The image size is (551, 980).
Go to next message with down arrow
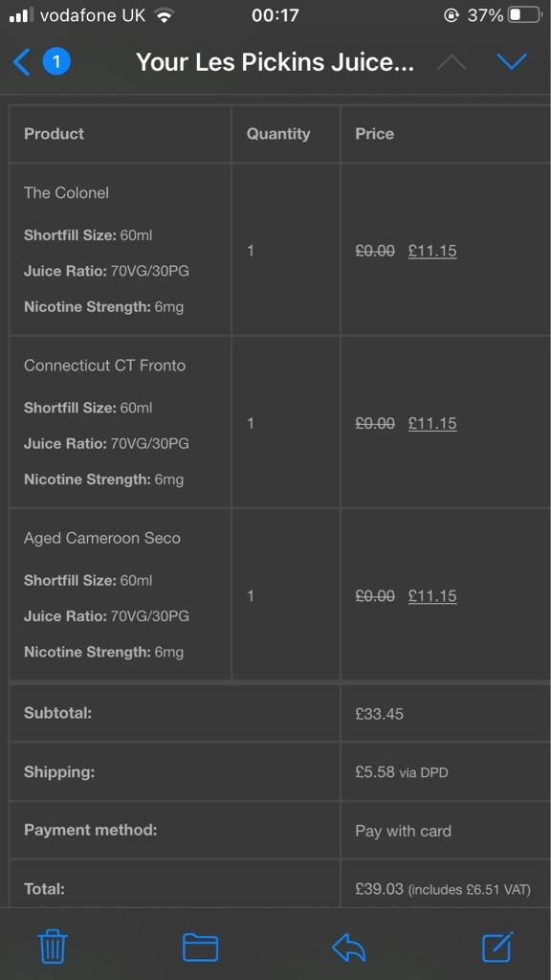(512, 61)
